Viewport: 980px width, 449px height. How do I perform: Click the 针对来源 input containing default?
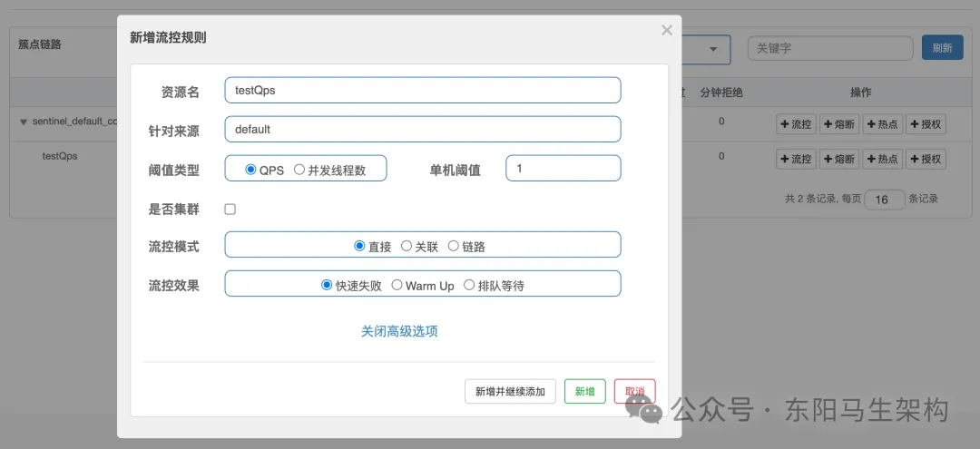(423, 130)
